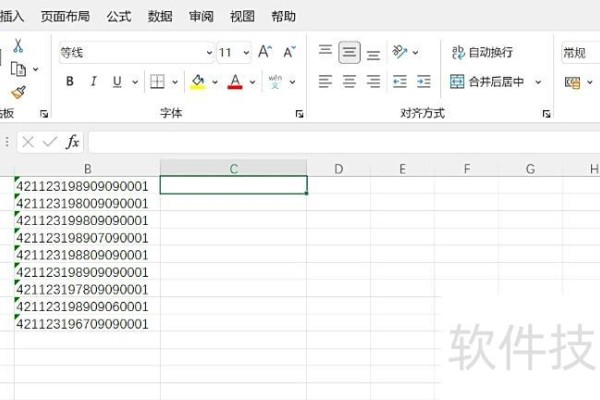Apply red font color A

(x=235, y=82)
